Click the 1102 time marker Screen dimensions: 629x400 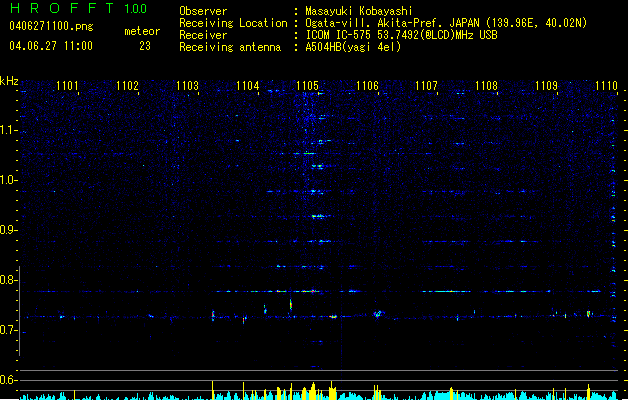(x=127, y=86)
